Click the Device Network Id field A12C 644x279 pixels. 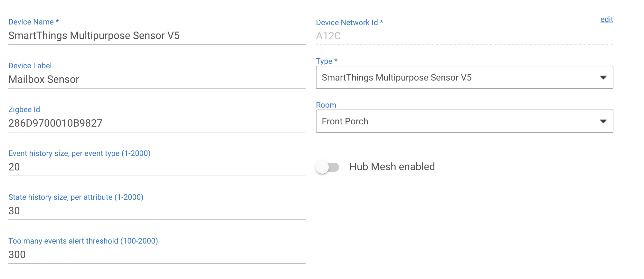pos(464,36)
